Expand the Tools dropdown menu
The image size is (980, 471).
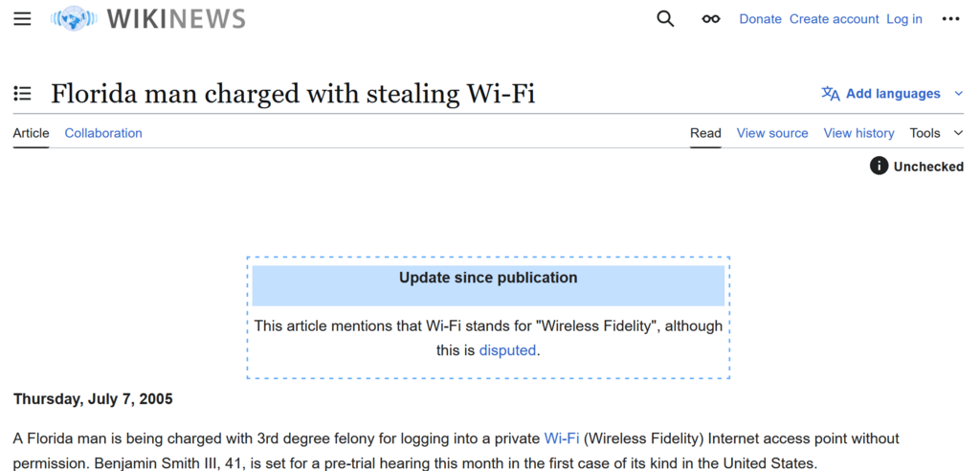[936, 133]
